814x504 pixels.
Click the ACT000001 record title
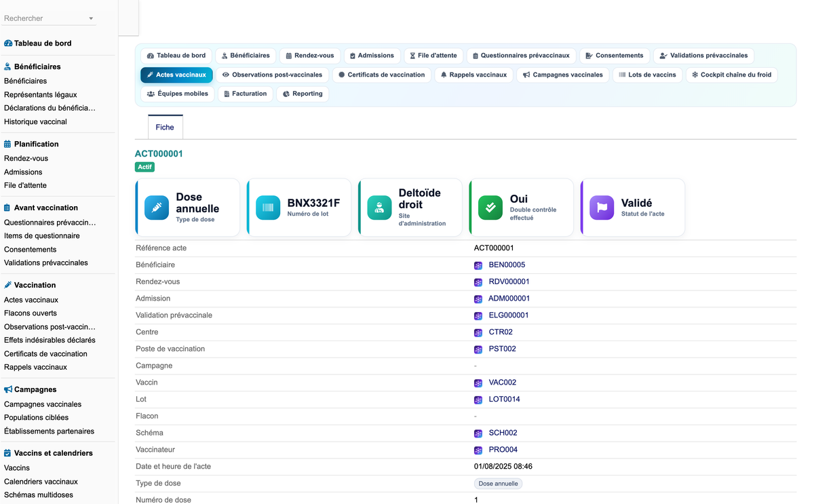[159, 154]
